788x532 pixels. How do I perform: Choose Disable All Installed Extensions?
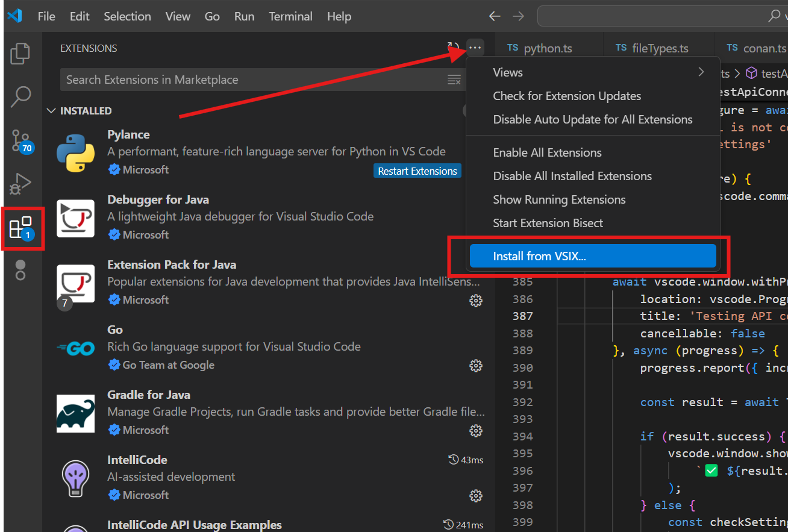(593, 176)
